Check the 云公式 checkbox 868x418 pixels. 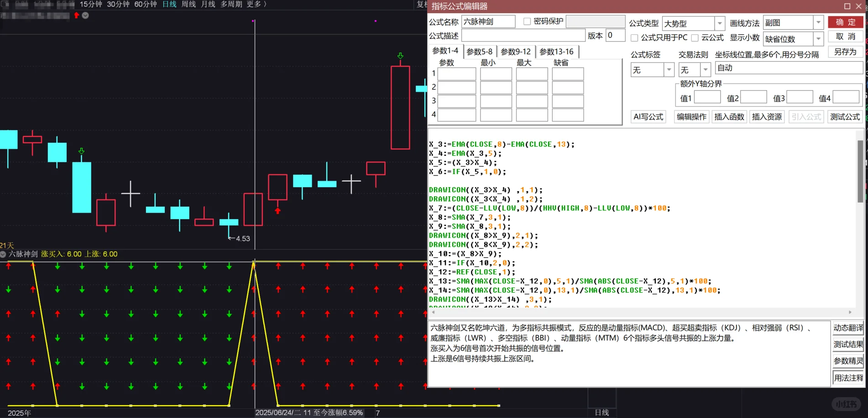tap(695, 38)
